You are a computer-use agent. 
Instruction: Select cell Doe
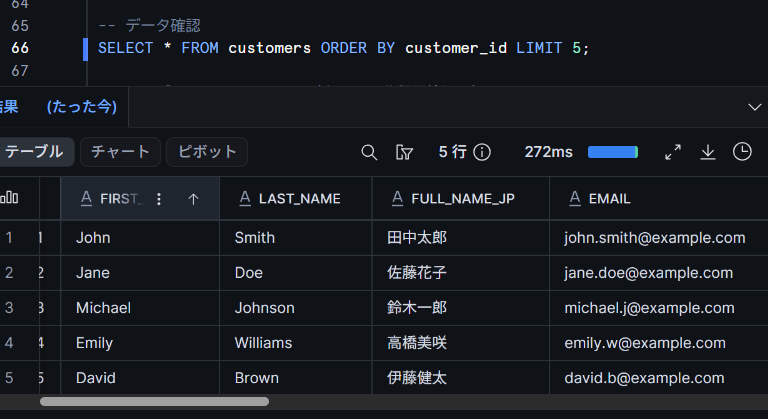(x=296, y=273)
